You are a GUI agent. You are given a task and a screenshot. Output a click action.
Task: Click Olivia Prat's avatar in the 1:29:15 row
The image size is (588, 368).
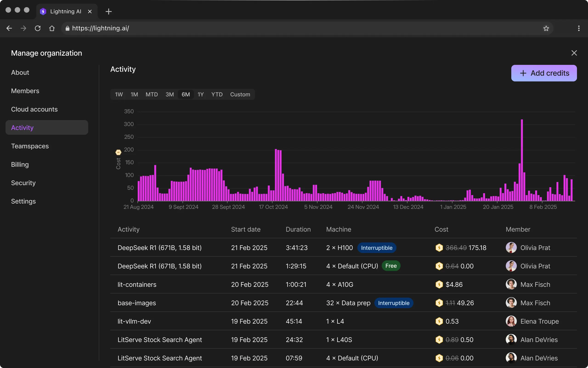(x=511, y=266)
